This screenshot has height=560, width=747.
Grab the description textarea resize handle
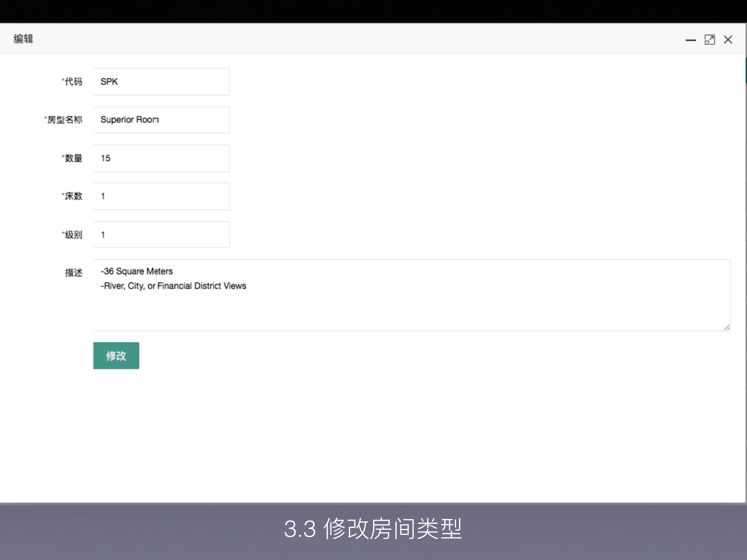click(727, 327)
